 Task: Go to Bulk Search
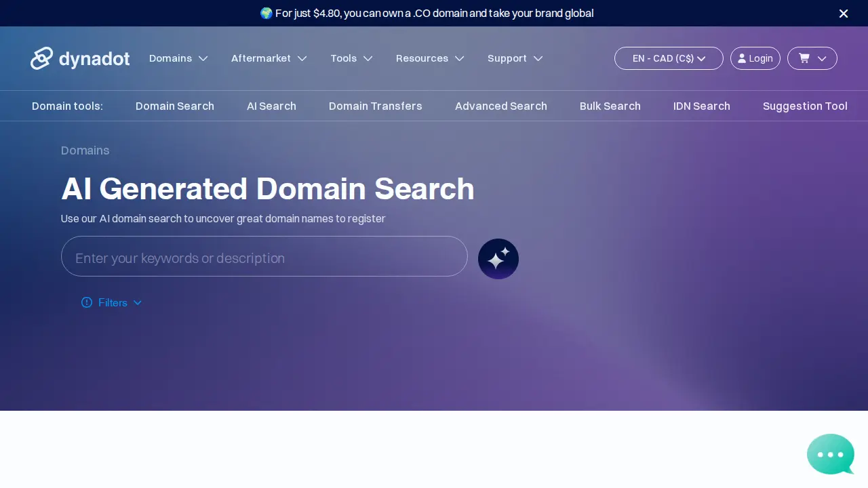(610, 106)
